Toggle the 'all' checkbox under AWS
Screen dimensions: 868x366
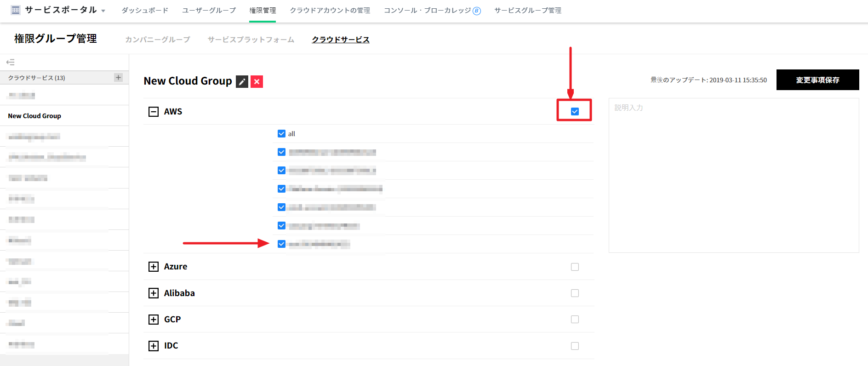(x=281, y=134)
